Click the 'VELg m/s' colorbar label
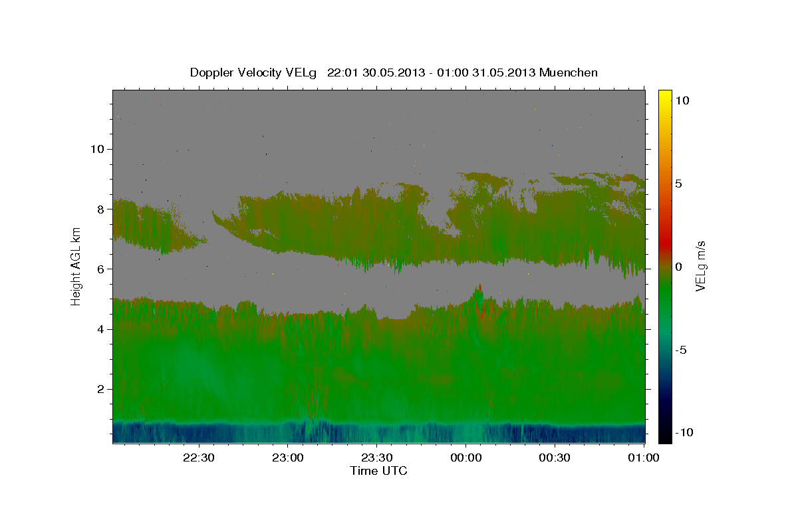 coord(700,266)
